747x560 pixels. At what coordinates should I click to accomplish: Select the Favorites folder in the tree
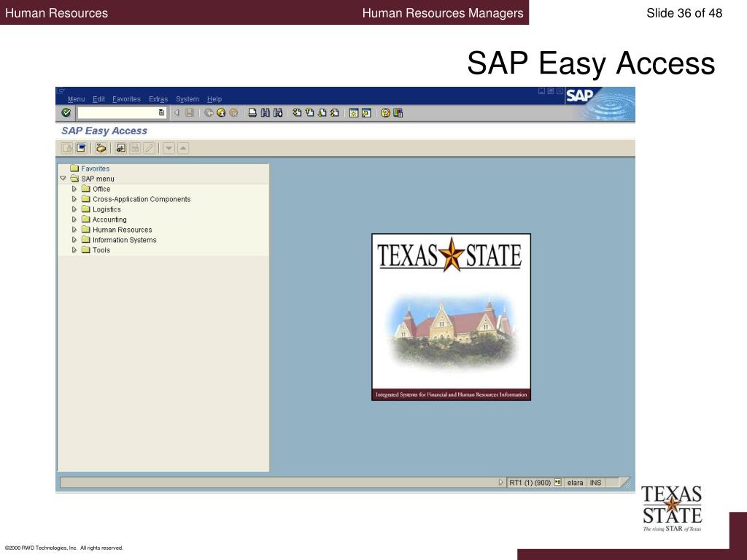coord(96,168)
